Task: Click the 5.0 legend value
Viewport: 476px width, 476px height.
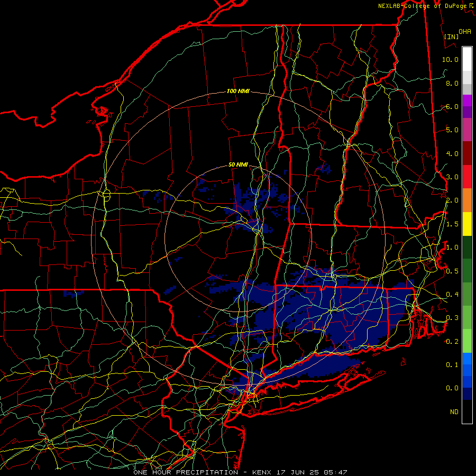Action: point(452,130)
